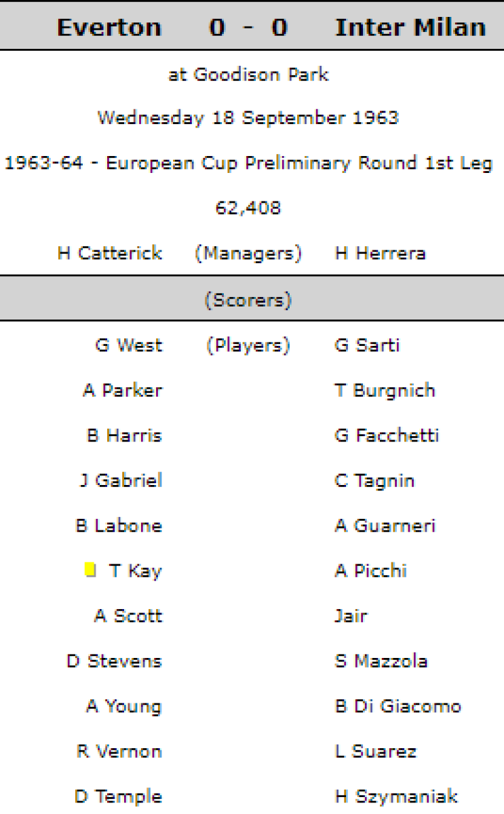This screenshot has width=504, height=814.
Task: Select the Goodison Park venue text
Action: point(248,74)
